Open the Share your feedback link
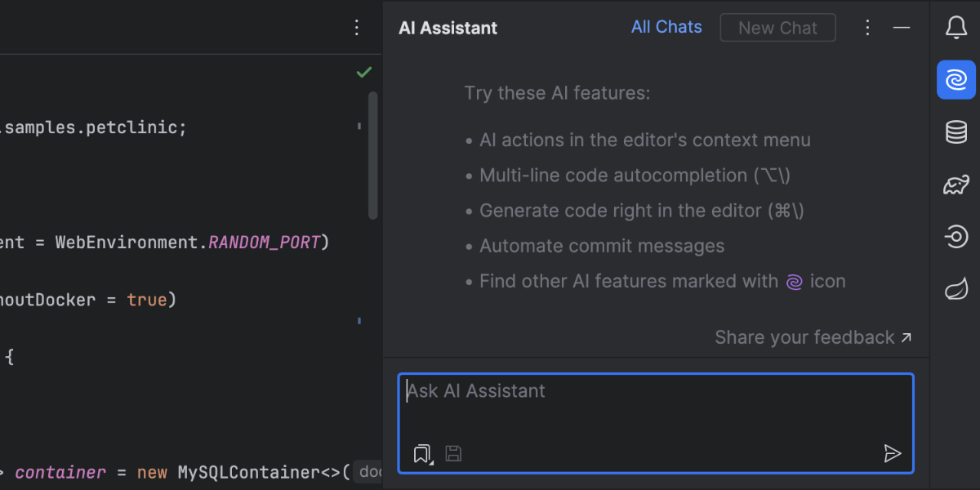The height and width of the screenshot is (490, 980). pyautogui.click(x=813, y=337)
